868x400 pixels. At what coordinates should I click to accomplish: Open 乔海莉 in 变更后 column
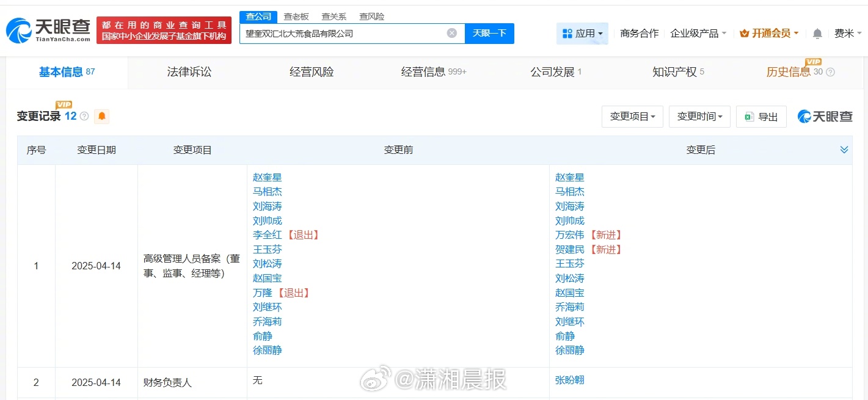tap(570, 307)
